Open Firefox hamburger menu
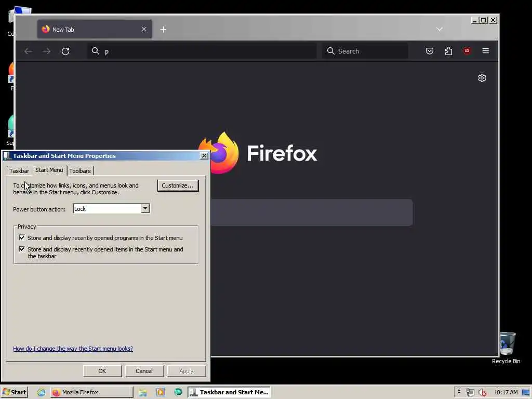Screen dimensions: 532x399 (486, 51)
